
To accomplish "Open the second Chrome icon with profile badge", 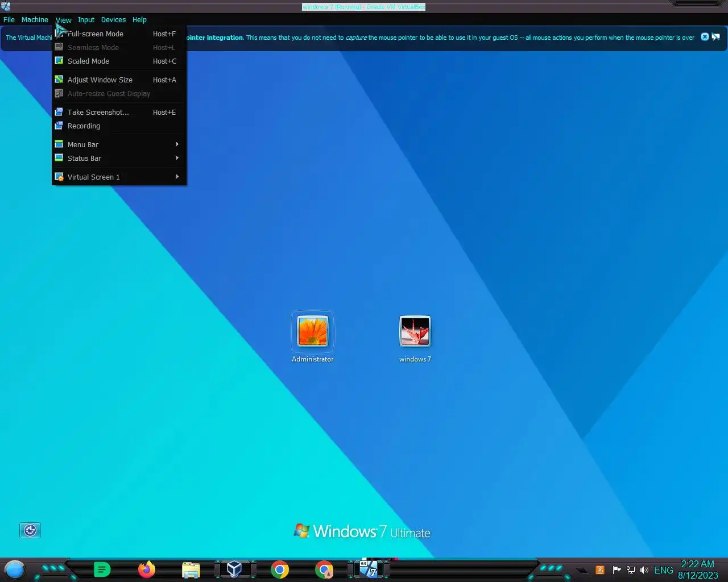I will pyautogui.click(x=324, y=569).
